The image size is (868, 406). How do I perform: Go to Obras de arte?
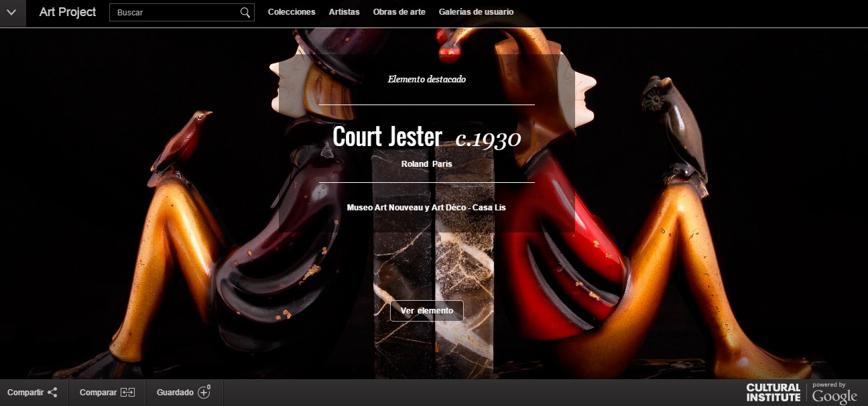click(x=399, y=12)
